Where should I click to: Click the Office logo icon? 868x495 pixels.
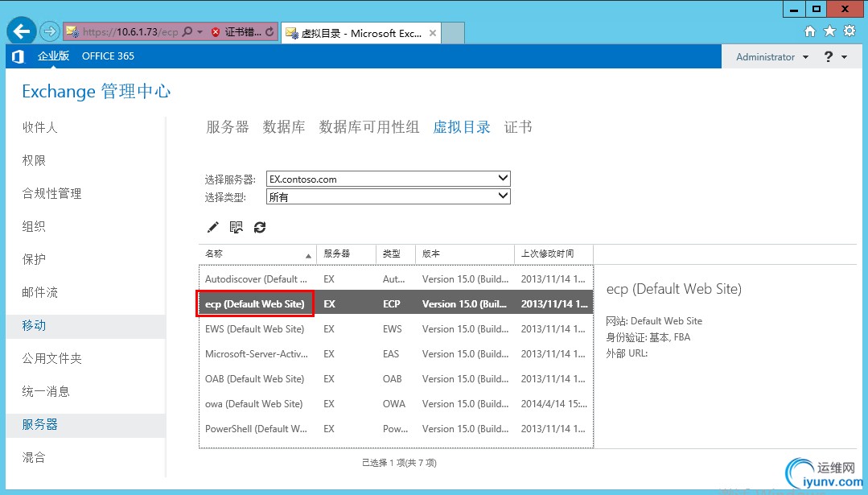[18, 56]
